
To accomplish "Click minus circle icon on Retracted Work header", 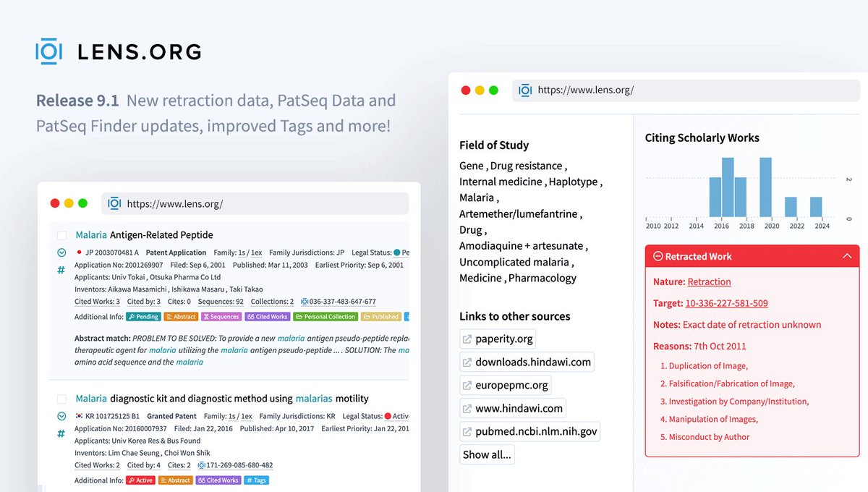I will click(658, 256).
